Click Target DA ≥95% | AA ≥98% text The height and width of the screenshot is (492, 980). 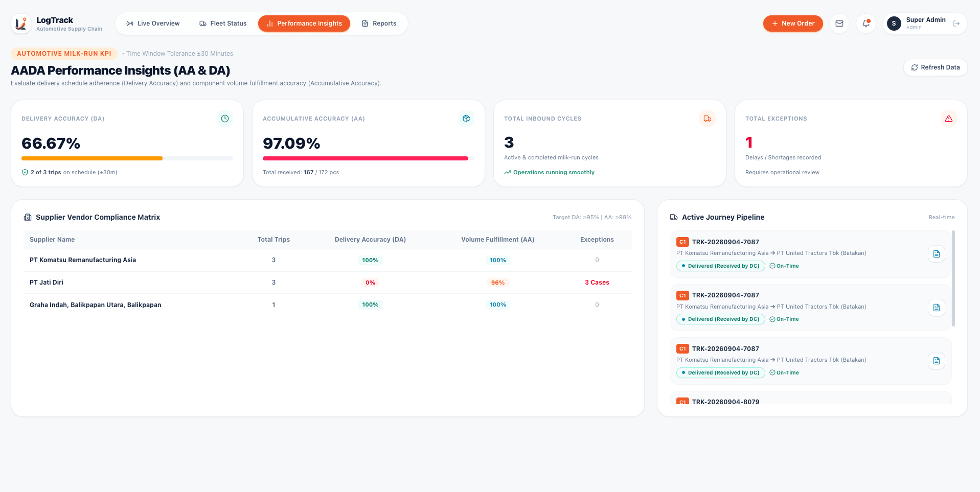point(592,217)
